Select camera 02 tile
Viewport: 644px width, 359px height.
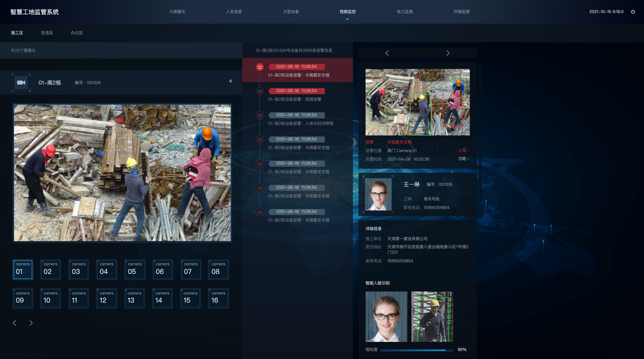[51, 269]
